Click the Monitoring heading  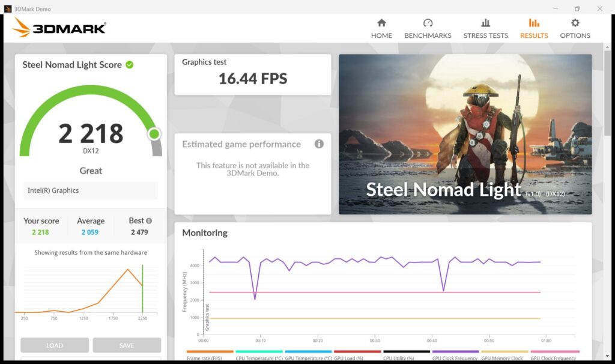click(205, 232)
